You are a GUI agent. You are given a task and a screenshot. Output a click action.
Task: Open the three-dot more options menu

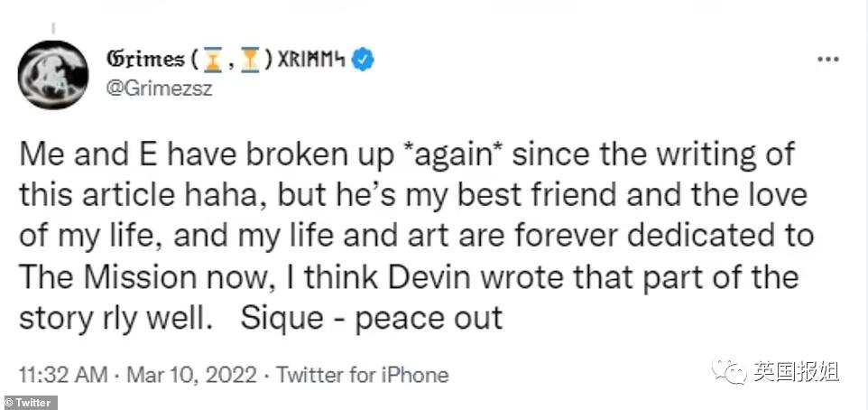(x=827, y=60)
